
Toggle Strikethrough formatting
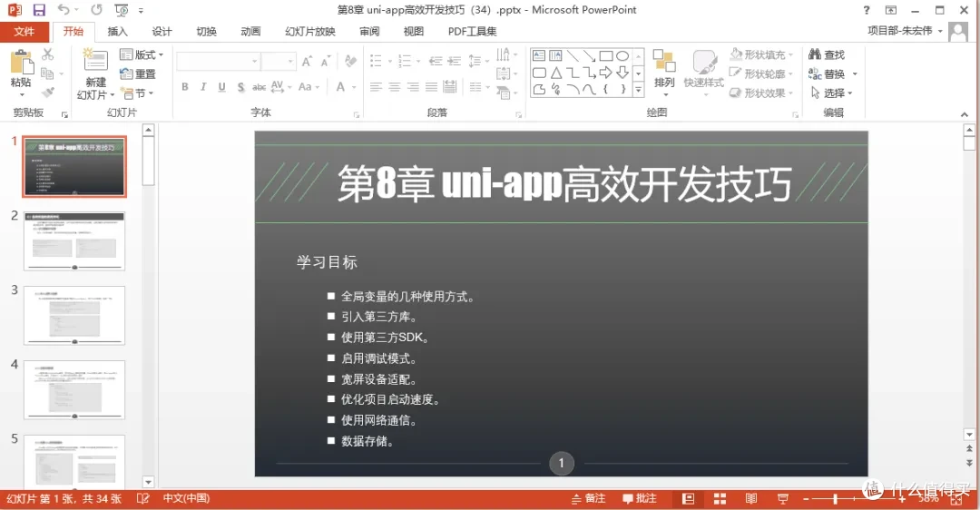point(259,87)
